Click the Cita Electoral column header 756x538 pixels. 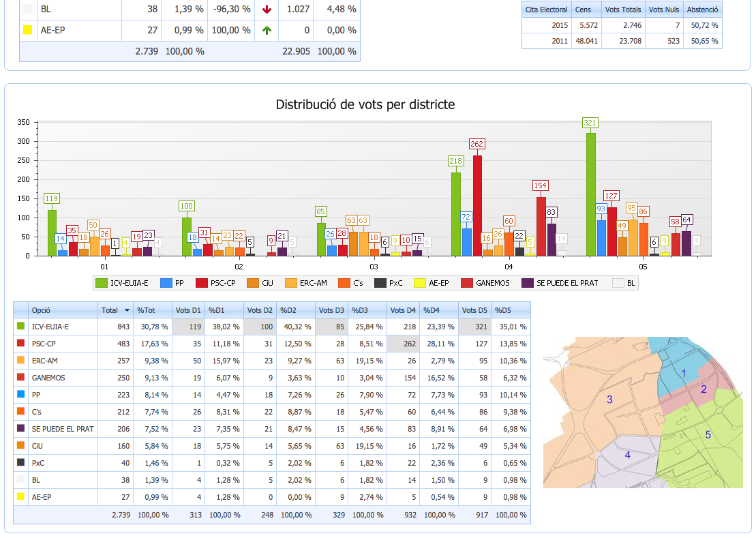click(x=546, y=9)
